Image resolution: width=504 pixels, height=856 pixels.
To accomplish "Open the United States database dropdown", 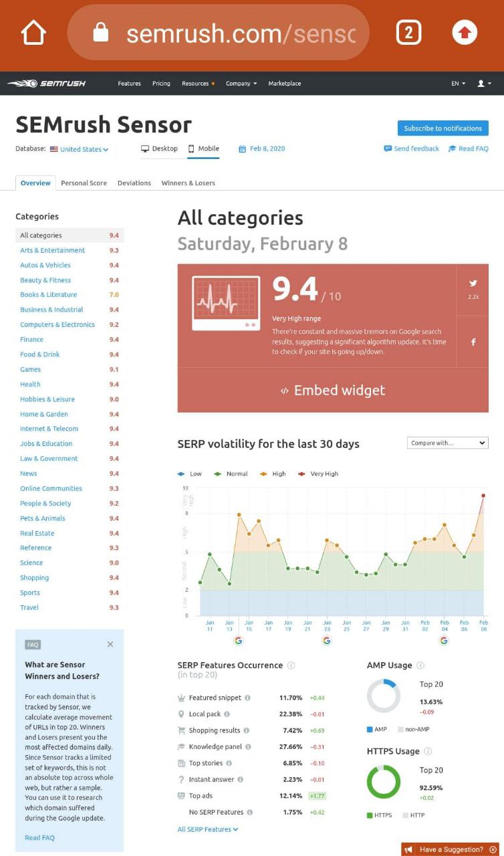I will [79, 149].
